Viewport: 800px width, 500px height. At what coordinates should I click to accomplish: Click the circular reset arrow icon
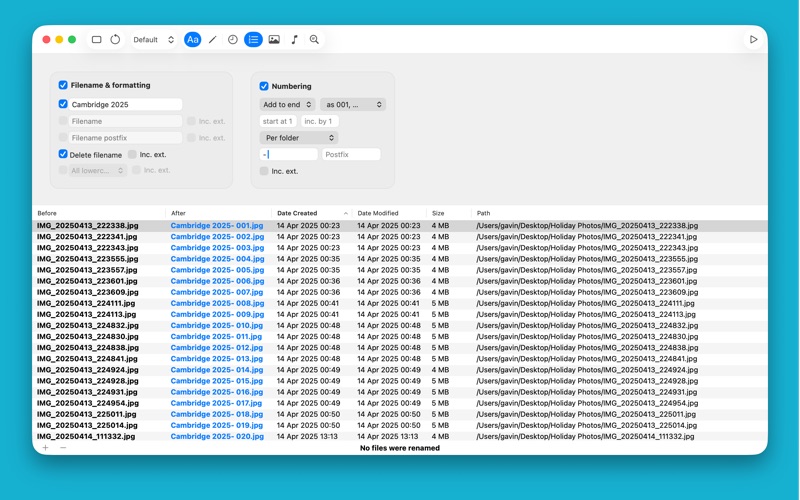click(115, 39)
